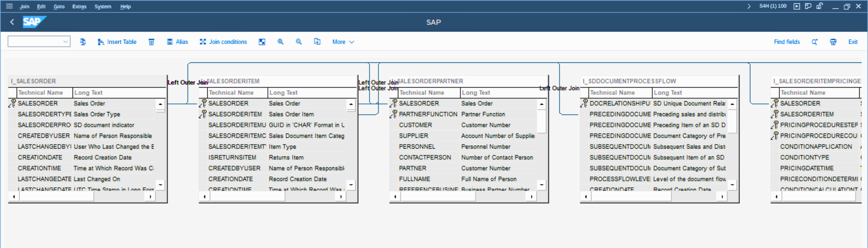The height and width of the screenshot is (248, 868).
Task: Select CUSTOMER field in I_SALESORDERPARTNER
Action: click(415, 125)
